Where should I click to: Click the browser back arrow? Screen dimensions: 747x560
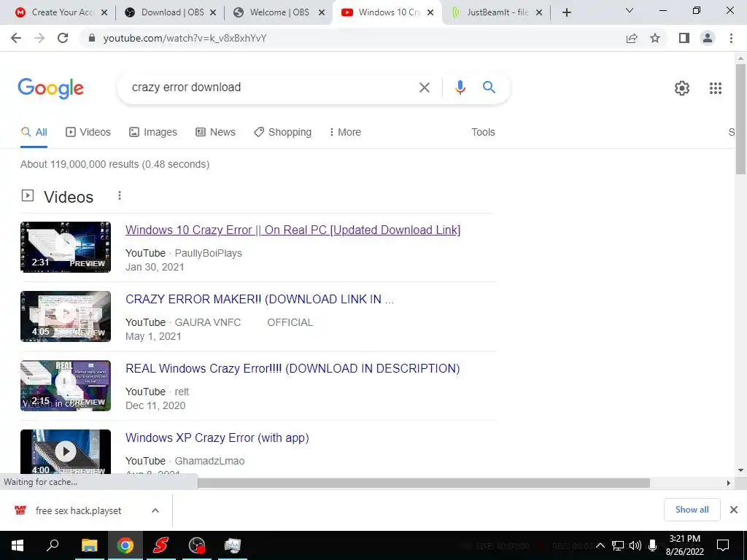(16, 38)
